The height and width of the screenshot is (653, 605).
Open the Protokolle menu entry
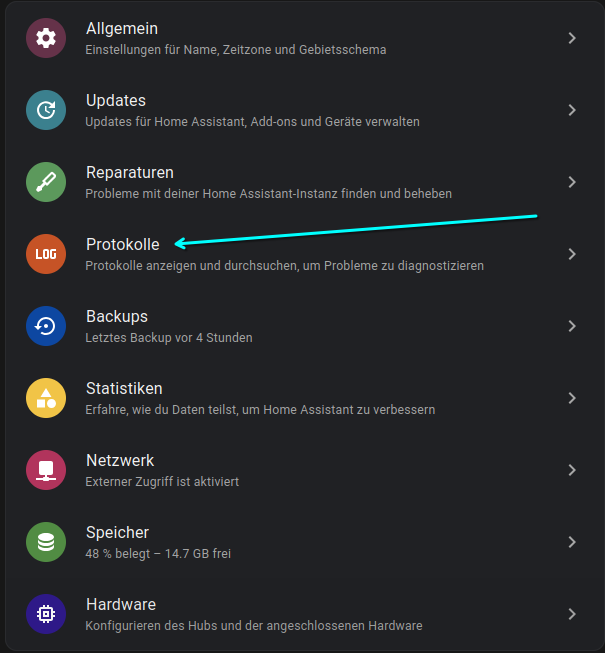pos(123,244)
